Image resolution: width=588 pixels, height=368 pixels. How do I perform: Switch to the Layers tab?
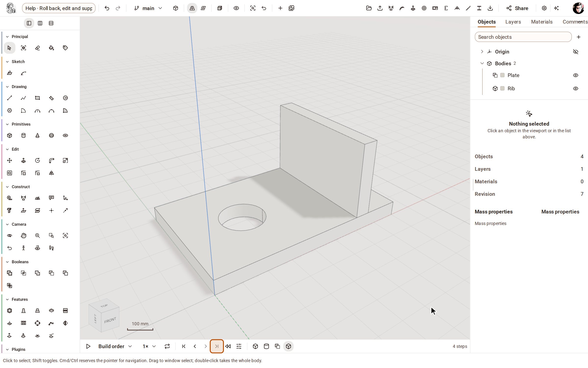[x=513, y=22]
